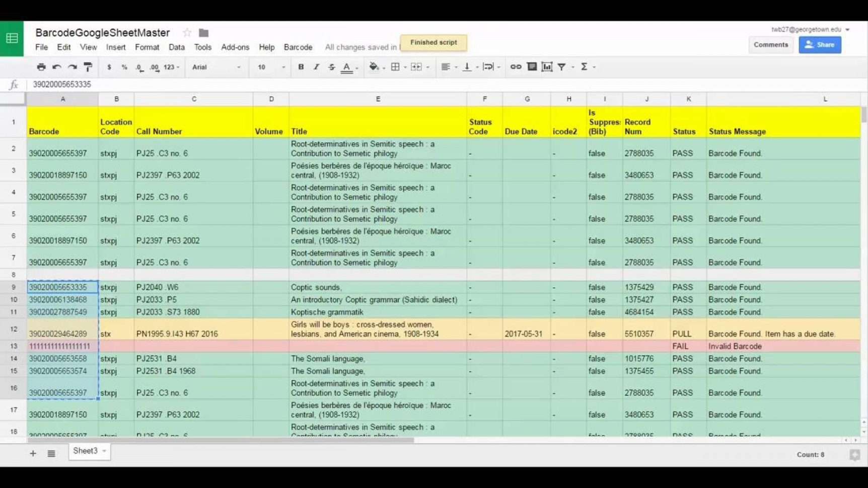This screenshot has width=868, height=488.
Task: Open the fill color picker
Action: [374, 67]
